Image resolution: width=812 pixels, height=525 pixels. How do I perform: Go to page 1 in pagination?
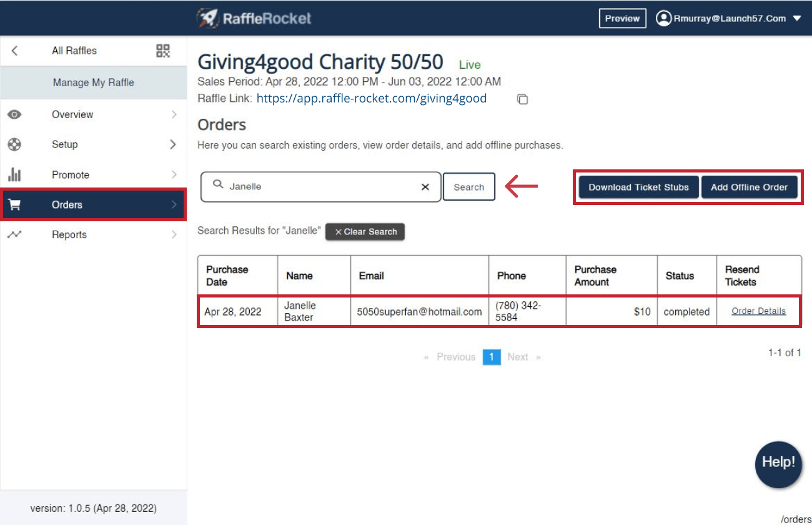pyautogui.click(x=492, y=357)
